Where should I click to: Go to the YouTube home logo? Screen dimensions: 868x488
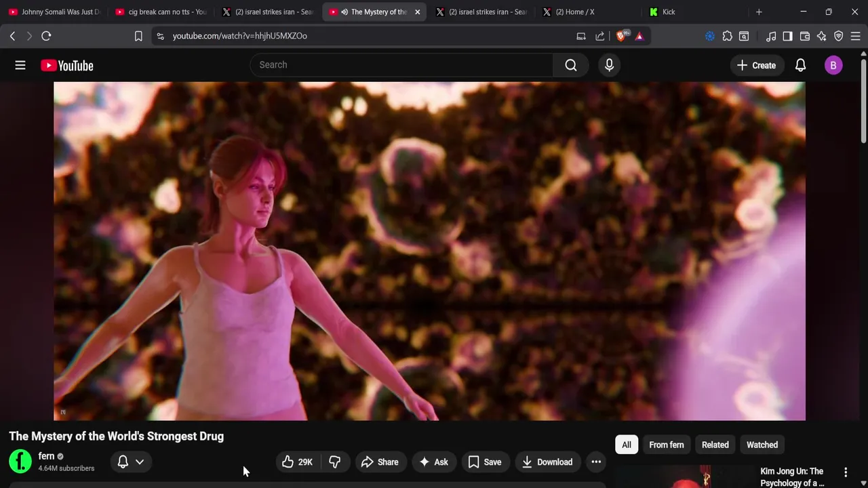pos(66,65)
